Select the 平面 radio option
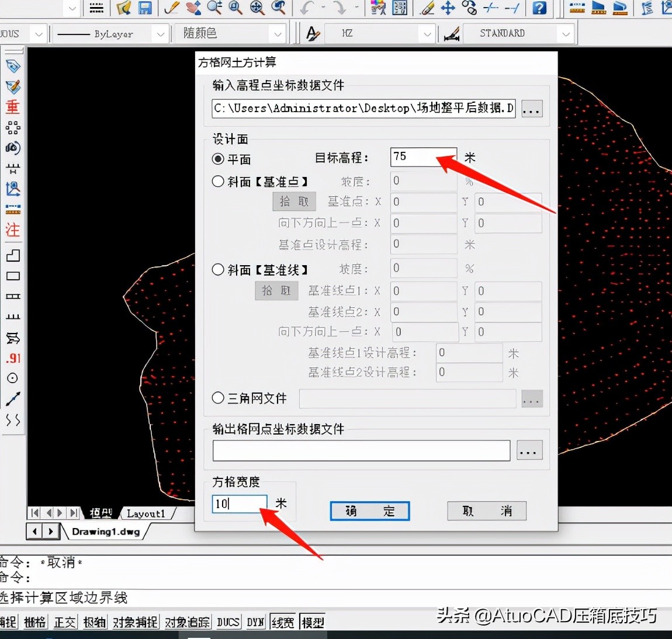Screen dimensions: 672x639 coord(218,159)
